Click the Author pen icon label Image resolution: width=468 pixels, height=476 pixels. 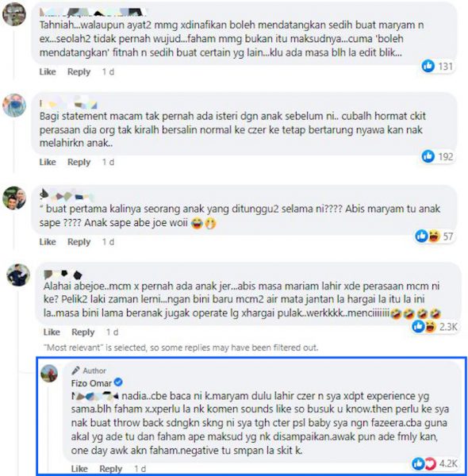pyautogui.click(x=89, y=370)
